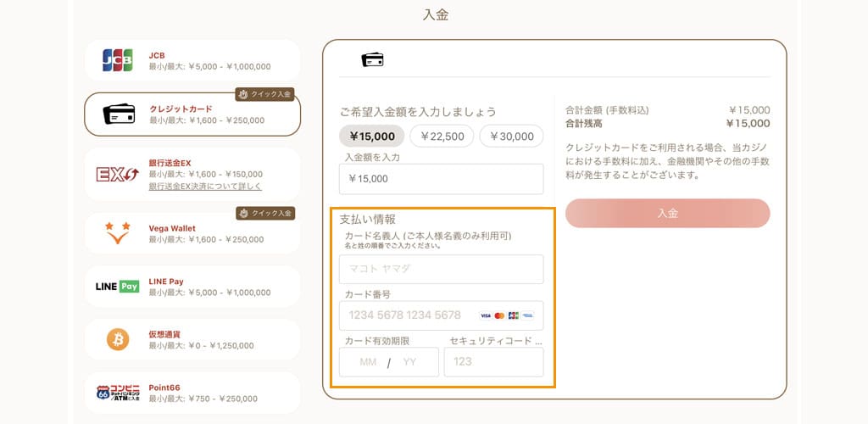Click the credit card icon in the payment list
Screen dimensions: 868x424
(x=119, y=114)
